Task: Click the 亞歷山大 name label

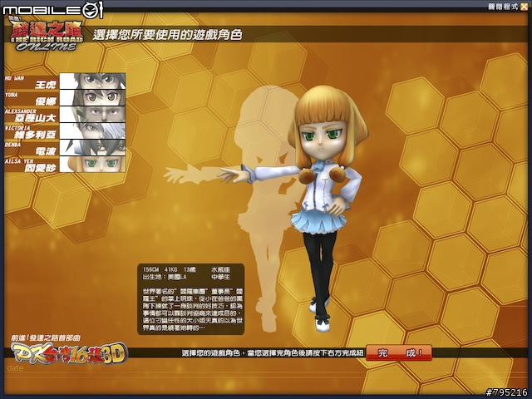Action: click(35, 118)
